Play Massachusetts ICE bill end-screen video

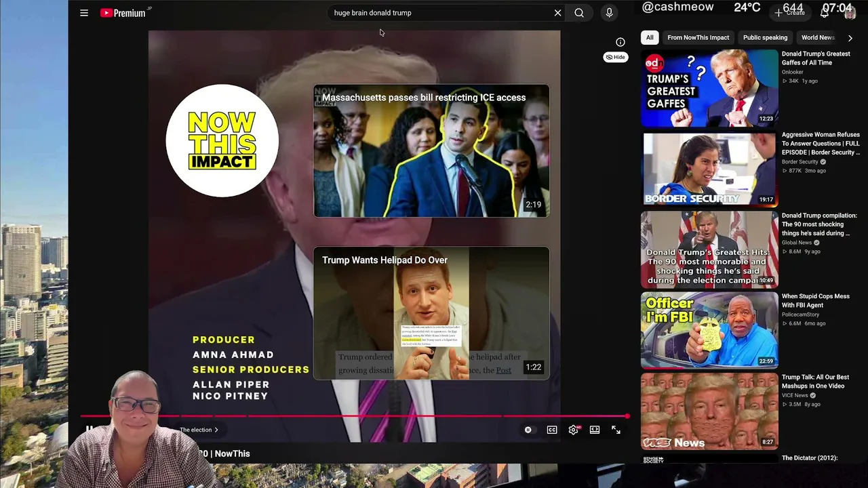[x=431, y=150]
